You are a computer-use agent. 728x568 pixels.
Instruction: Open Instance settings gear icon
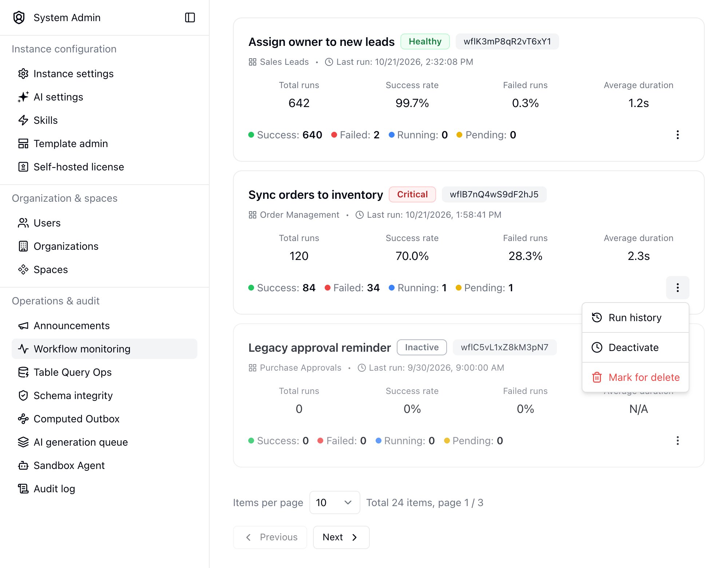point(23,74)
